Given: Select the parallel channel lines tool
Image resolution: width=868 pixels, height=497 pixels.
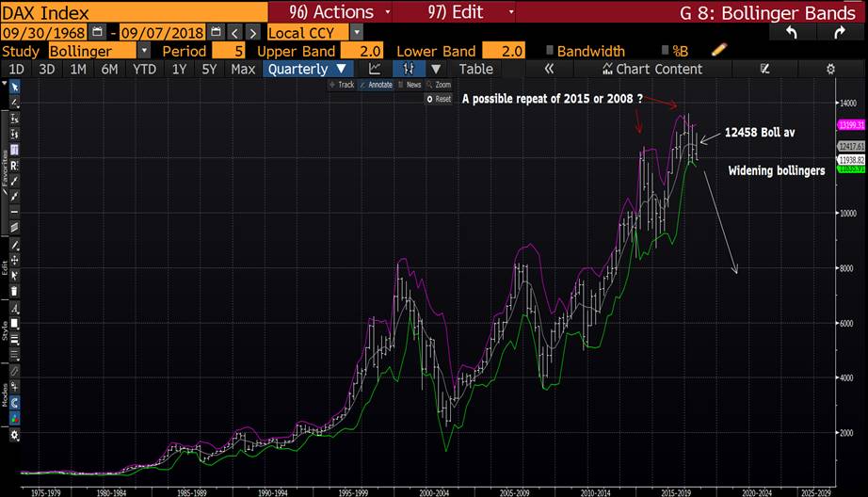Looking at the screenshot, I should pos(14,227).
